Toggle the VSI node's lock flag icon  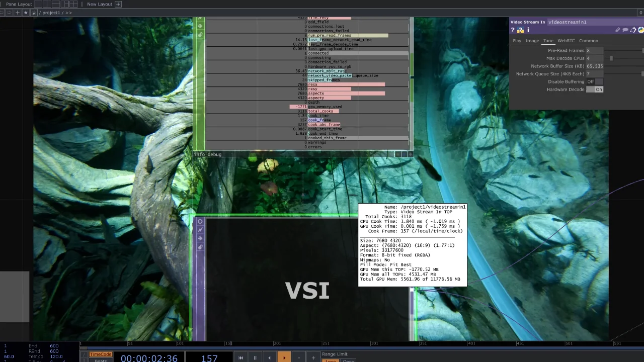click(200, 247)
